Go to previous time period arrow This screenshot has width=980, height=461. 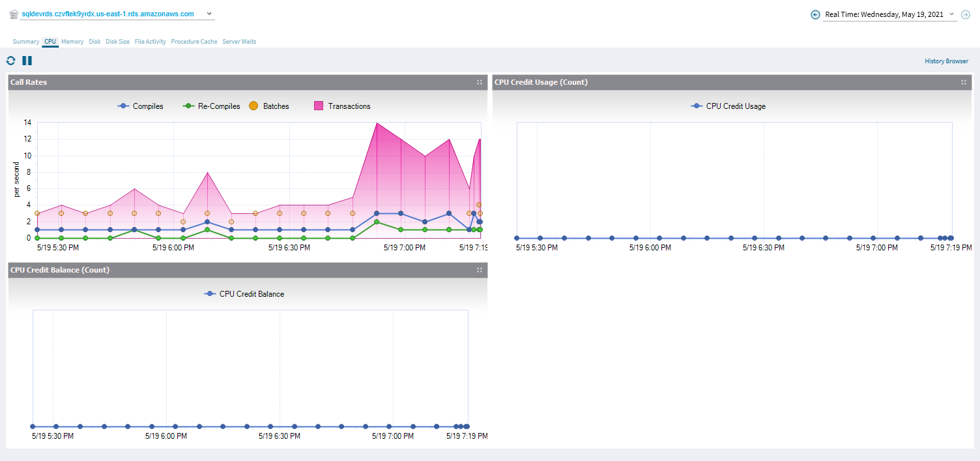tap(815, 14)
